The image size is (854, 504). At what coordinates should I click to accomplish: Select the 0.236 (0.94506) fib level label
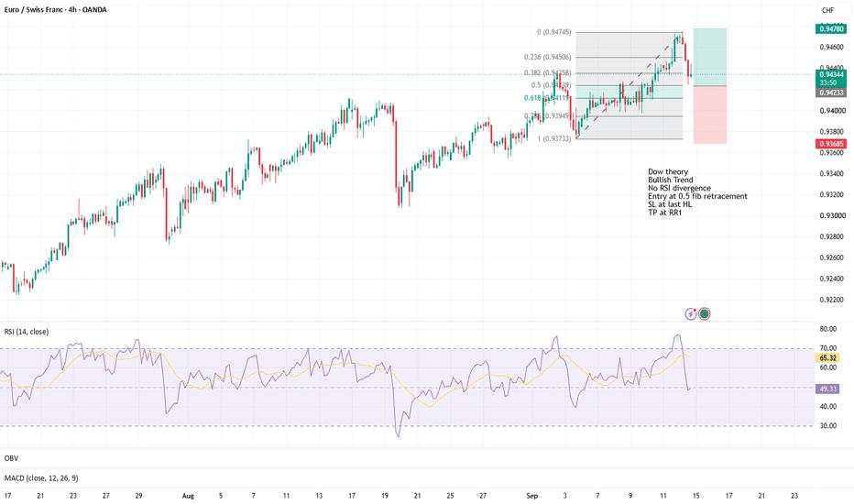click(x=547, y=57)
